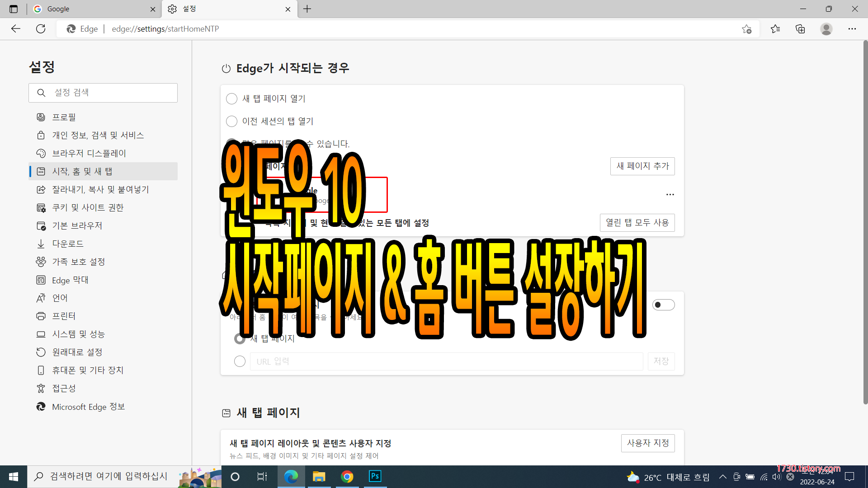
Task: Open more options for the Google page entry
Action: tap(670, 194)
